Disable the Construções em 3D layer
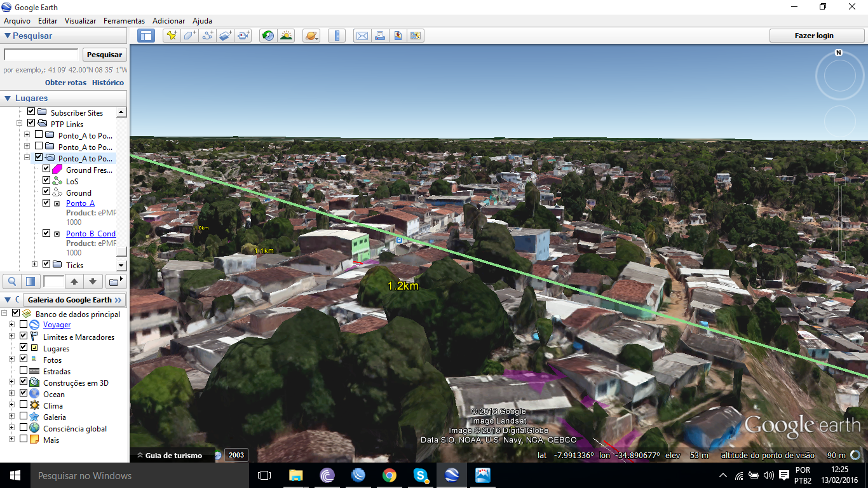The height and width of the screenshot is (488, 868). (x=24, y=383)
